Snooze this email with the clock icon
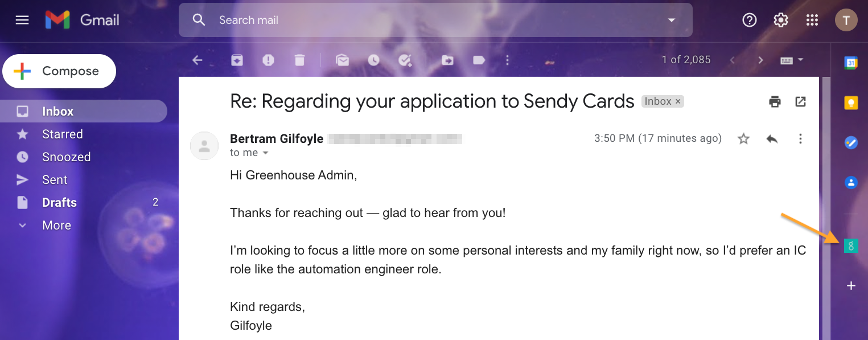868x340 pixels. click(373, 60)
